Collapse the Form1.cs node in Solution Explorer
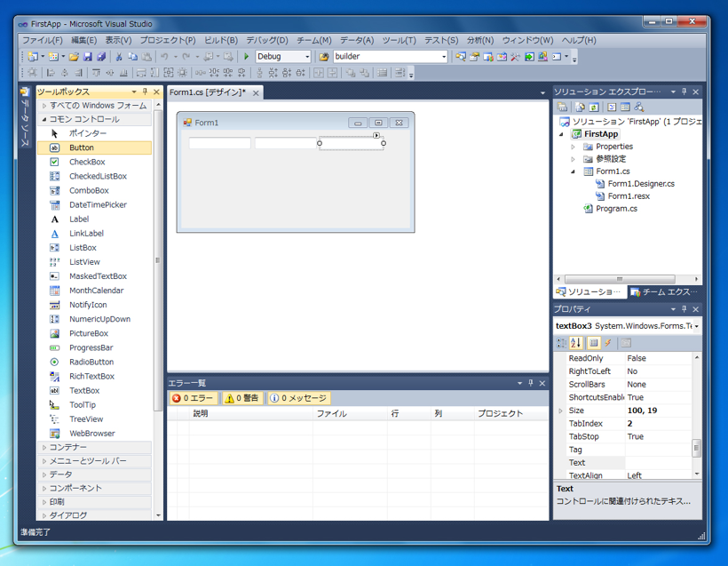 [572, 172]
